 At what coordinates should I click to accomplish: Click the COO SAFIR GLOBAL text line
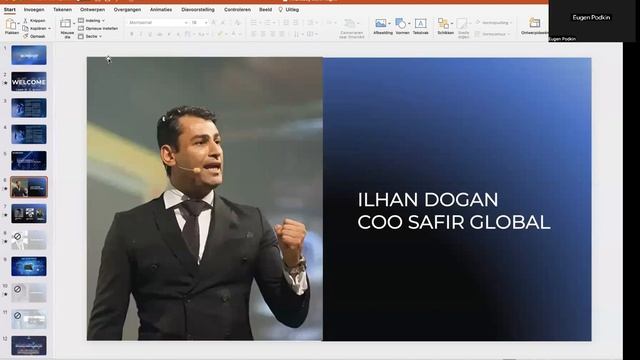[x=454, y=222]
